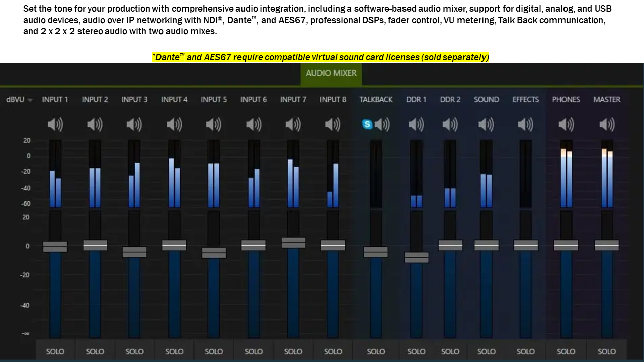
Task: Toggle SOLO on the TALKBACK channel
Action: [x=376, y=351]
